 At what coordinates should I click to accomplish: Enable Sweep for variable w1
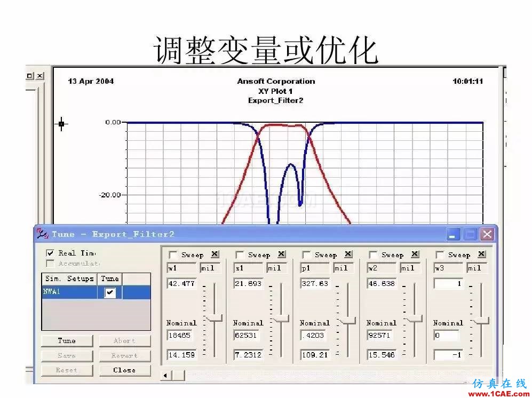click(x=173, y=254)
